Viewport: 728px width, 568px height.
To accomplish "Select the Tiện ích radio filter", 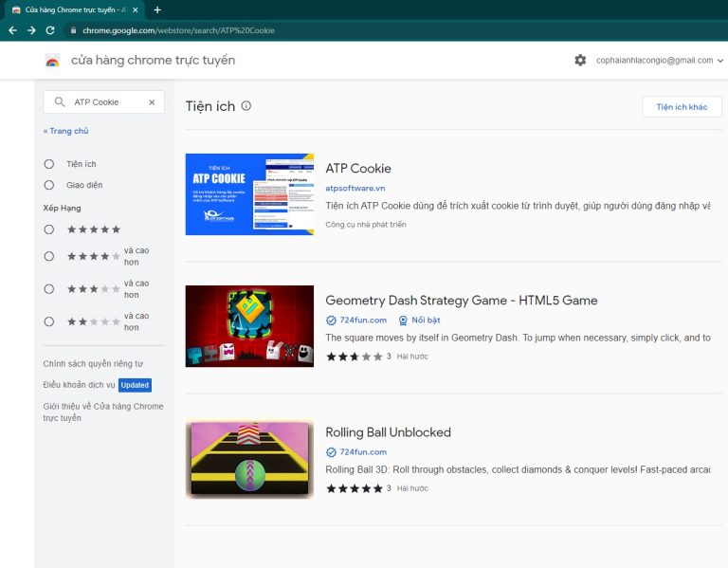I will 49,164.
